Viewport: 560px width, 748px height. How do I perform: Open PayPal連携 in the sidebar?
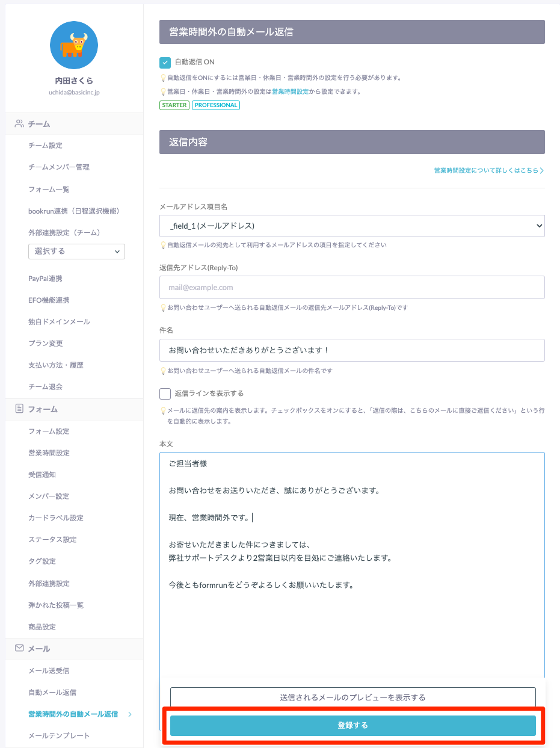[45, 279]
